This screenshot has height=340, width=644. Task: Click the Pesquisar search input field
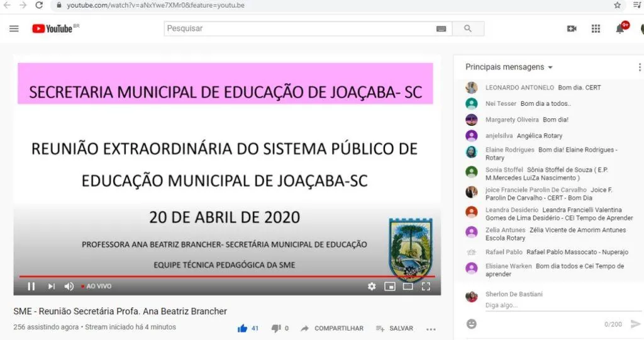(300, 28)
